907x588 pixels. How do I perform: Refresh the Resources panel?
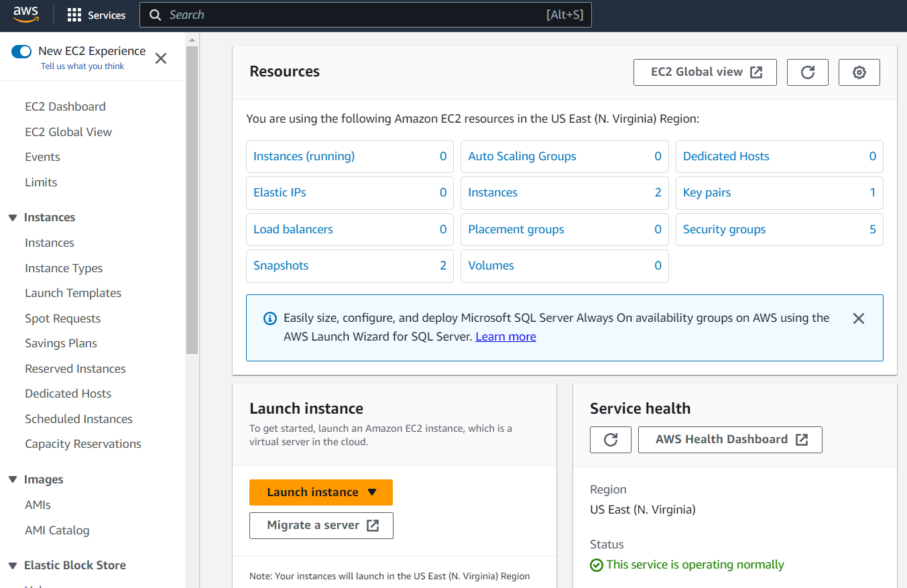coord(807,72)
